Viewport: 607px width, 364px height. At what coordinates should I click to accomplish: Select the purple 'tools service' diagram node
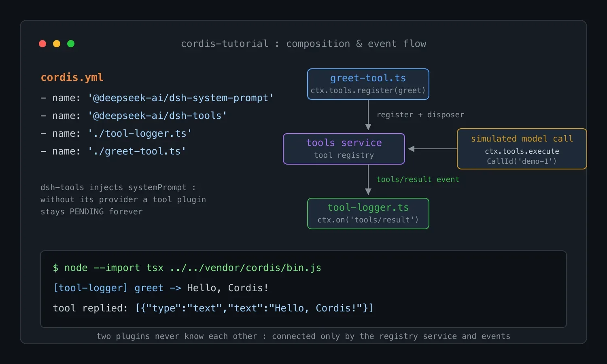pos(344,149)
